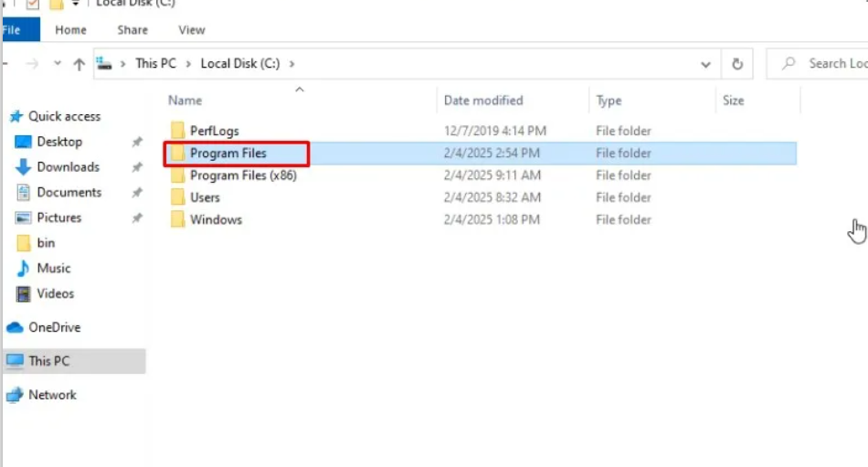Expand the Recent locations dropdown arrow
868x467 pixels.
[58, 64]
